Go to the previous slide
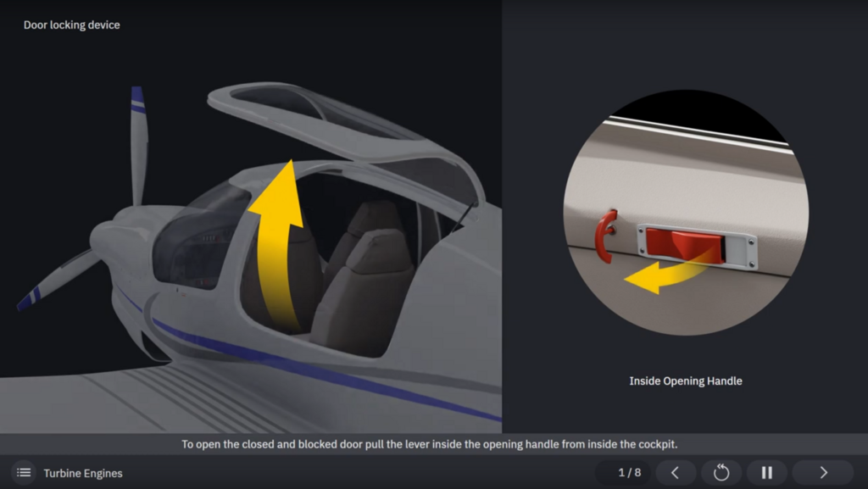Viewport: 868px width, 489px height. point(676,472)
